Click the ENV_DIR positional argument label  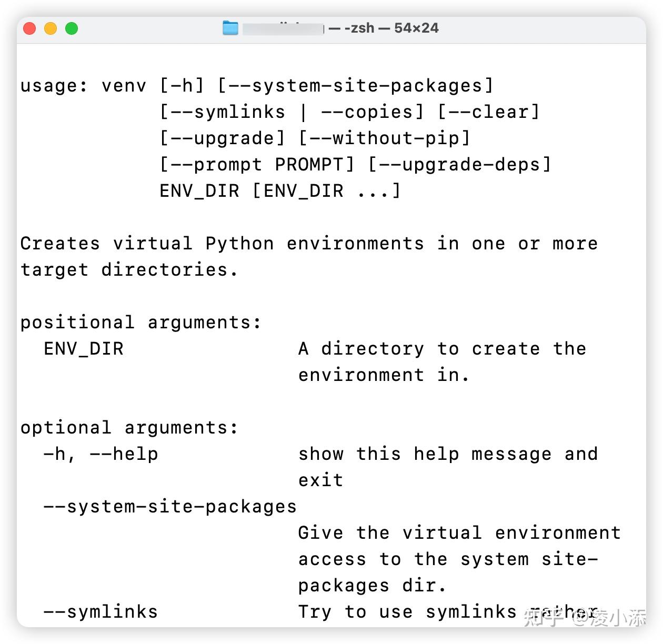click(83, 348)
